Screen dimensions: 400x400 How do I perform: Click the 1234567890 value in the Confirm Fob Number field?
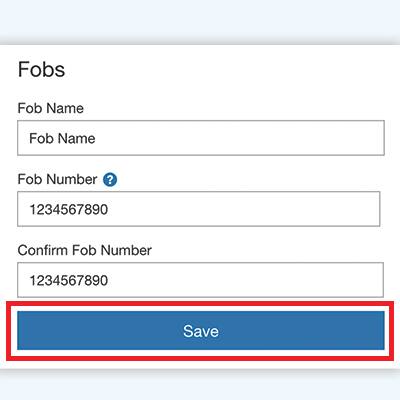click(69, 280)
